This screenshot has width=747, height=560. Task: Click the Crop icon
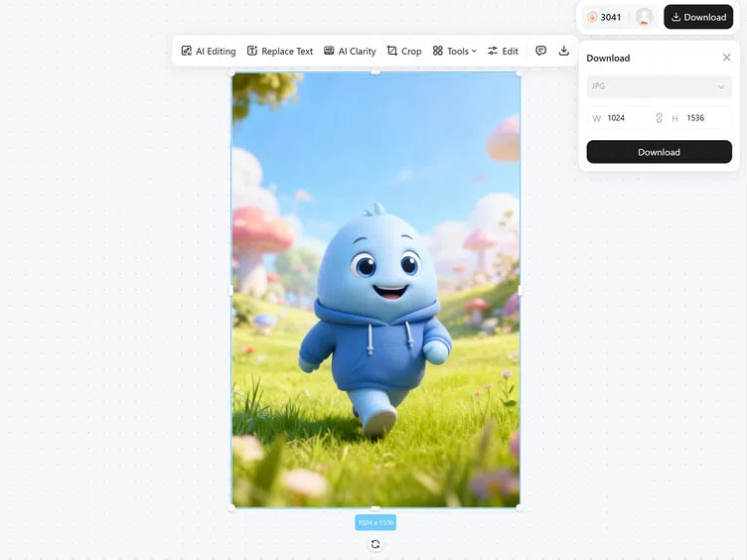click(392, 51)
